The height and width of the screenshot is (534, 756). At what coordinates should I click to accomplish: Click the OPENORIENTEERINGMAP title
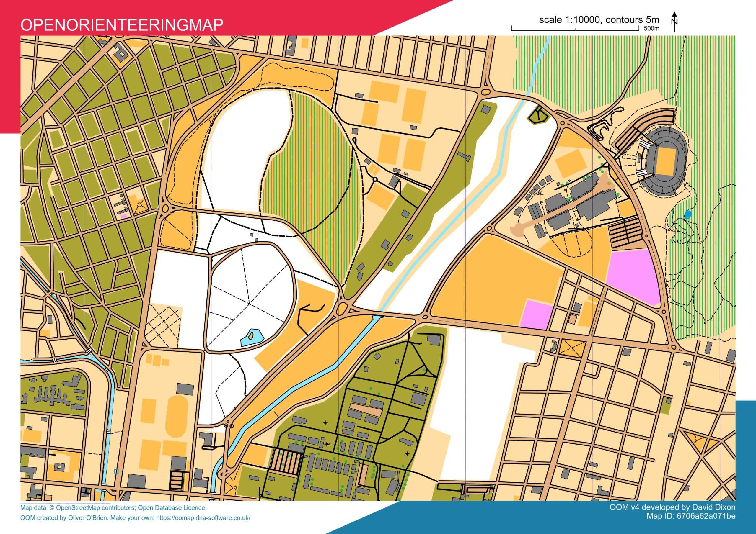coord(122,25)
